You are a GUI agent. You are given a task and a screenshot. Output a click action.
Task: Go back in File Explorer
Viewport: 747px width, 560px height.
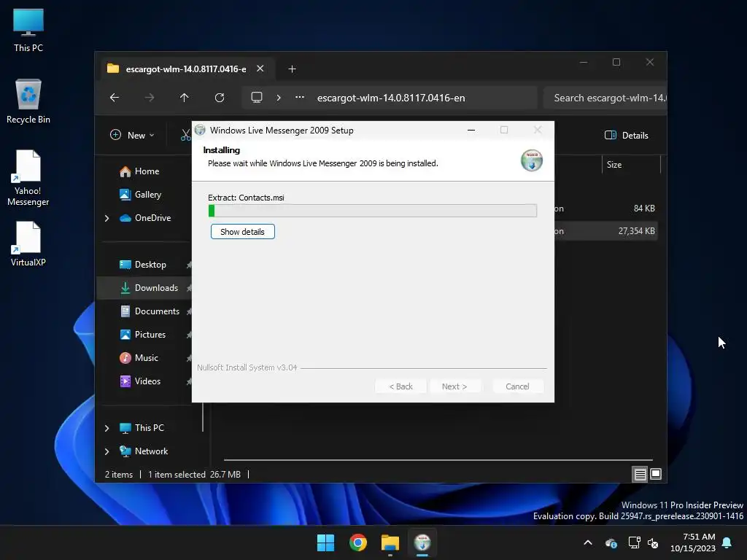click(115, 98)
